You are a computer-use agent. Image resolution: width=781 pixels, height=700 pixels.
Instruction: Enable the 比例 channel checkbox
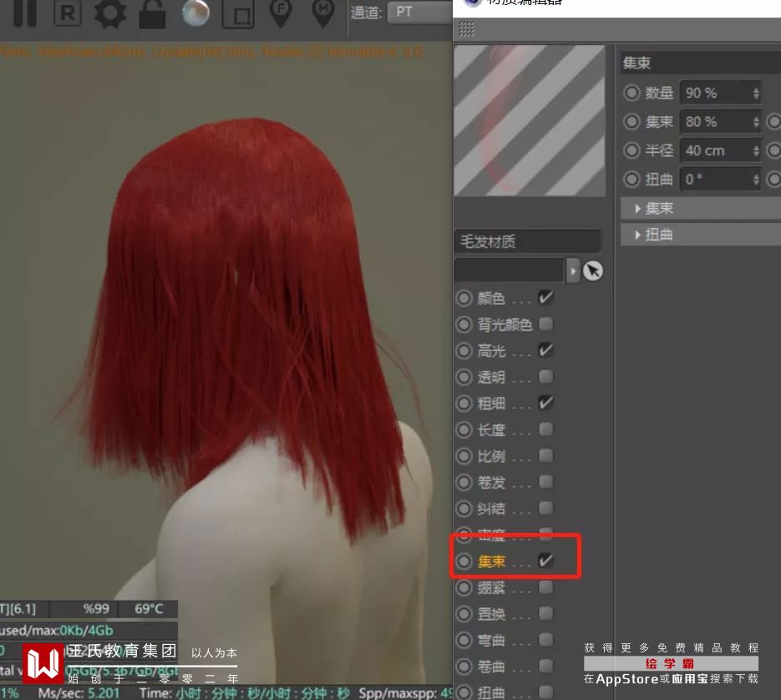coord(546,455)
